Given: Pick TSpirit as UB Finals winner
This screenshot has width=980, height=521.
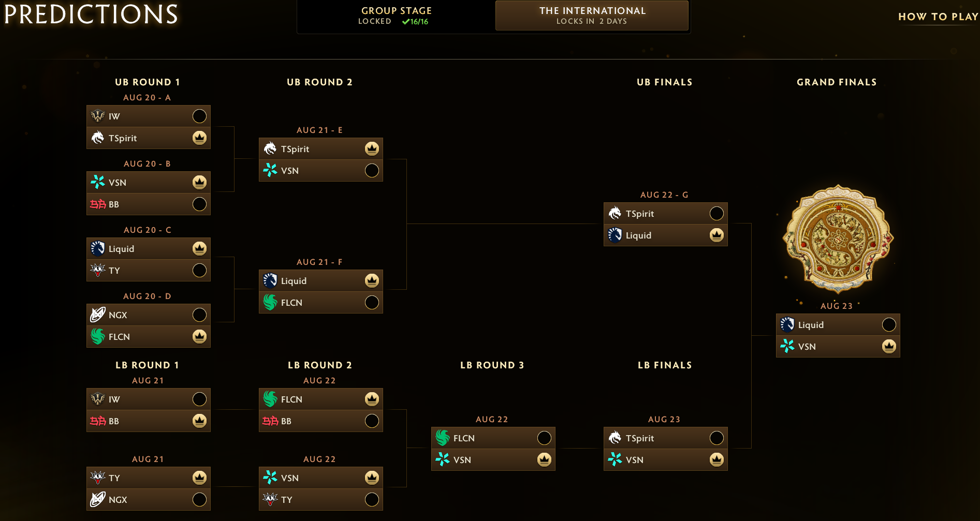Looking at the screenshot, I should (716, 213).
